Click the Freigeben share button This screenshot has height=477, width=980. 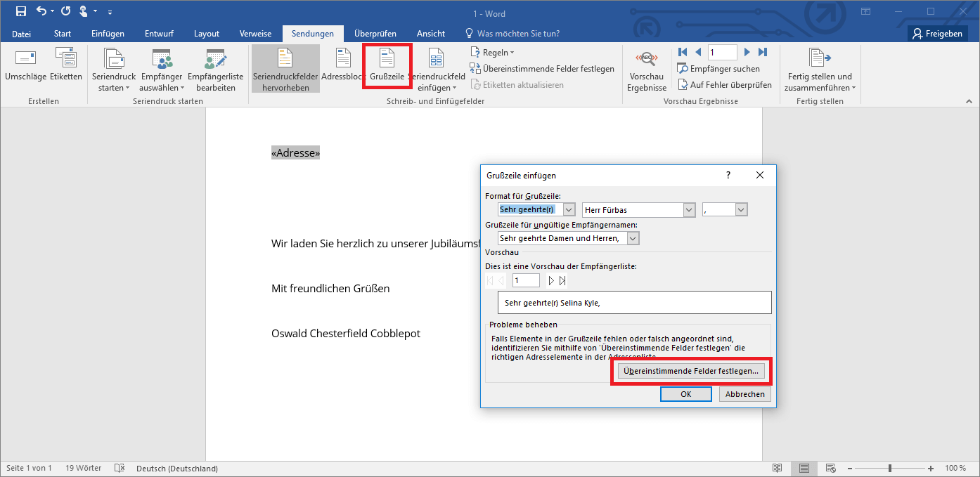[936, 34]
